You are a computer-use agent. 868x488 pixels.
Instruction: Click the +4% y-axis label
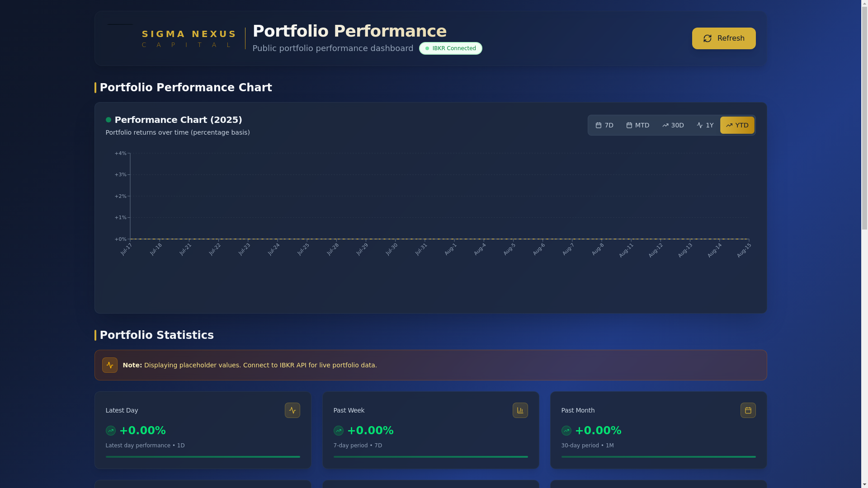(x=120, y=154)
